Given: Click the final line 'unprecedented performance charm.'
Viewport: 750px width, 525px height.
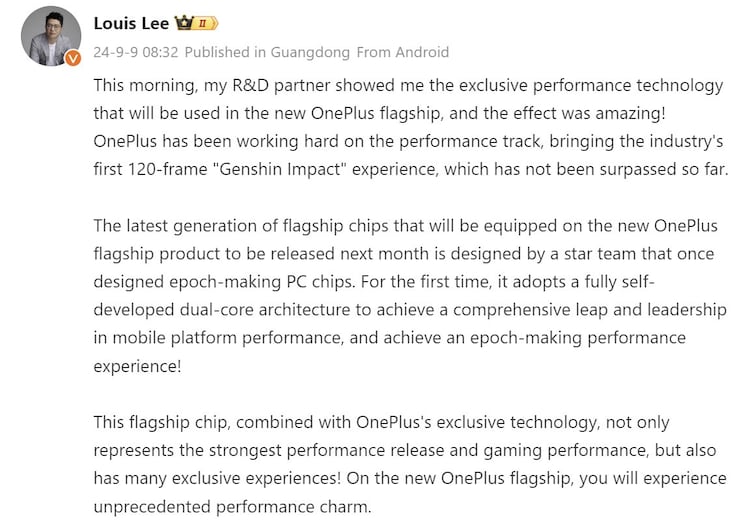Looking at the screenshot, I should point(232,507).
